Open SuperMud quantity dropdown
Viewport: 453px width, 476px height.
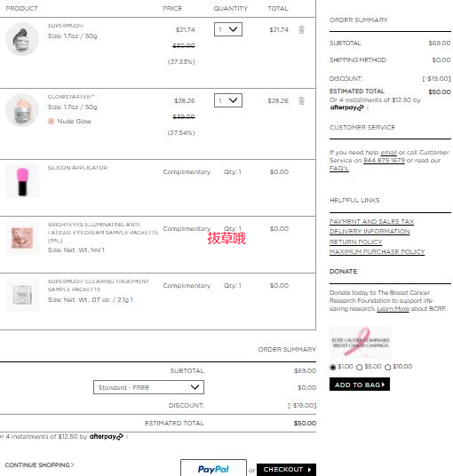coord(228,29)
